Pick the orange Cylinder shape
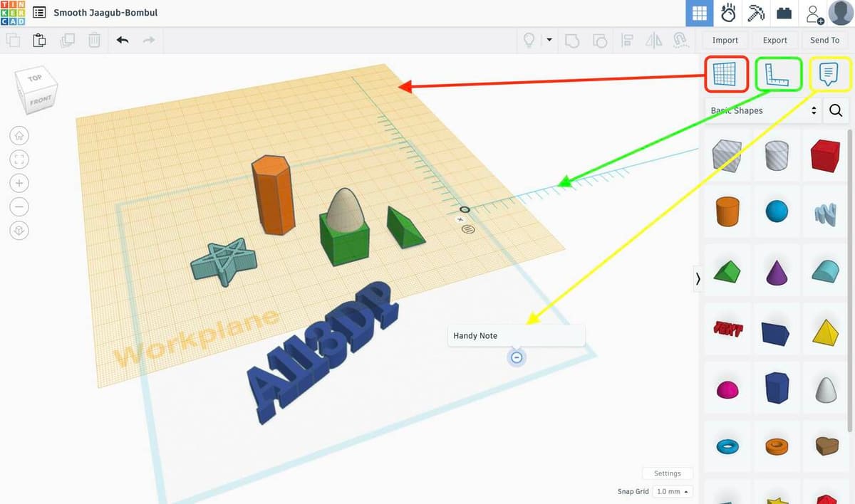Viewport: 855px width, 504px height. coord(726,211)
